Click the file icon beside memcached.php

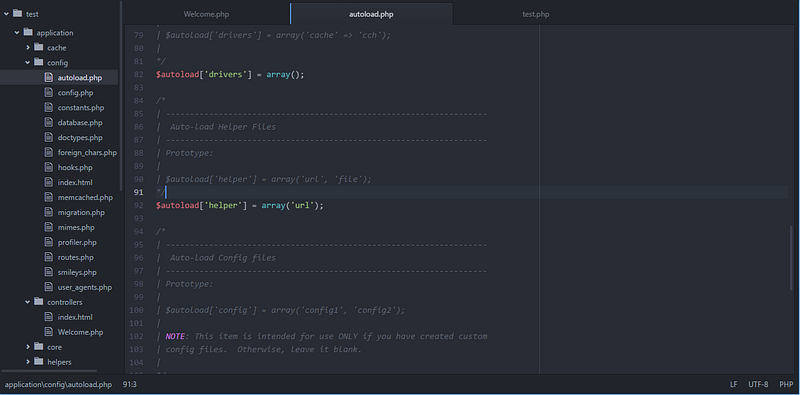click(x=48, y=197)
